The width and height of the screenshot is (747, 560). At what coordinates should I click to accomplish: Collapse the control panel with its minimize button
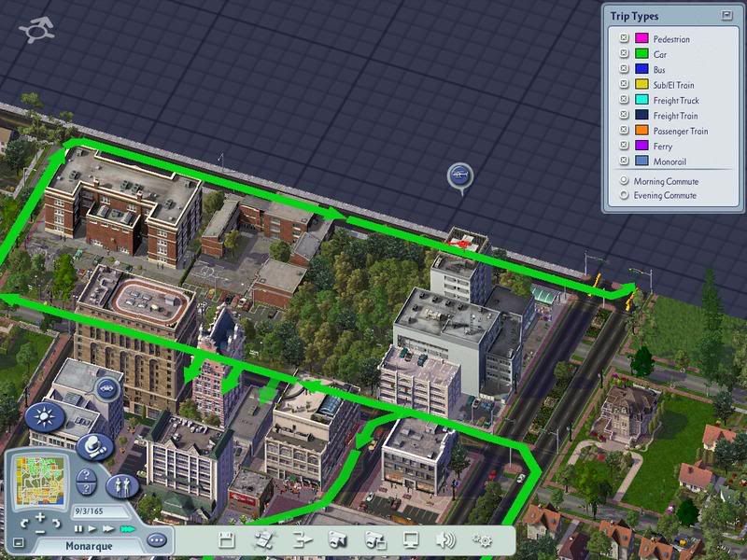pyautogui.click(x=18, y=543)
